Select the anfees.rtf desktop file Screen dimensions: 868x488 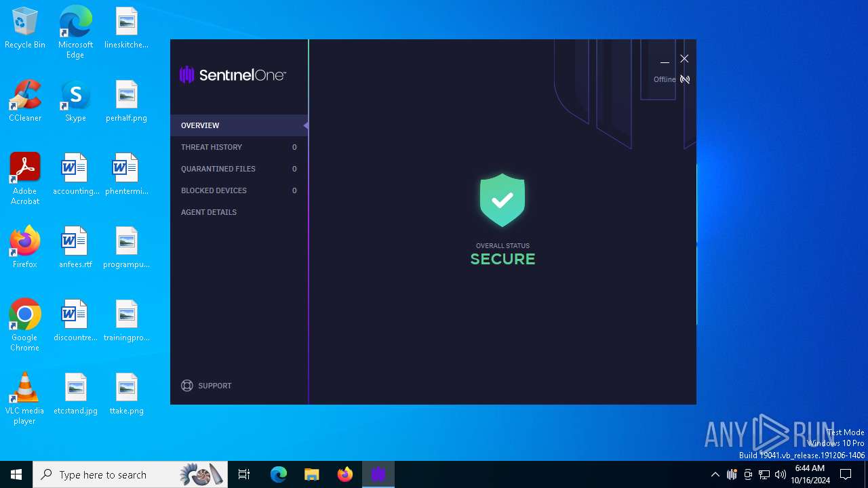point(75,248)
